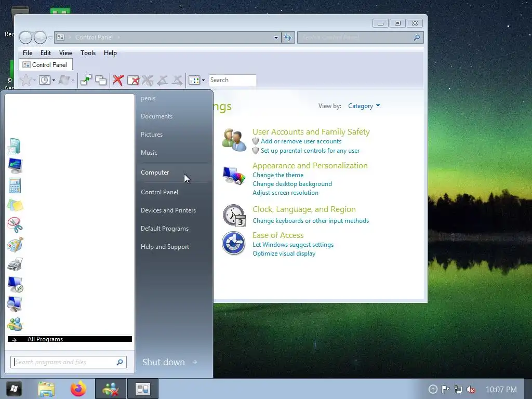Click the view layout toolbar icon
This screenshot has height=399, width=532.
(194, 81)
